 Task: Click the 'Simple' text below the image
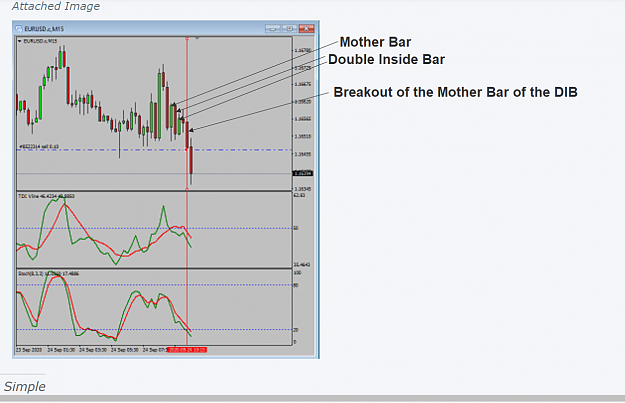click(x=25, y=386)
